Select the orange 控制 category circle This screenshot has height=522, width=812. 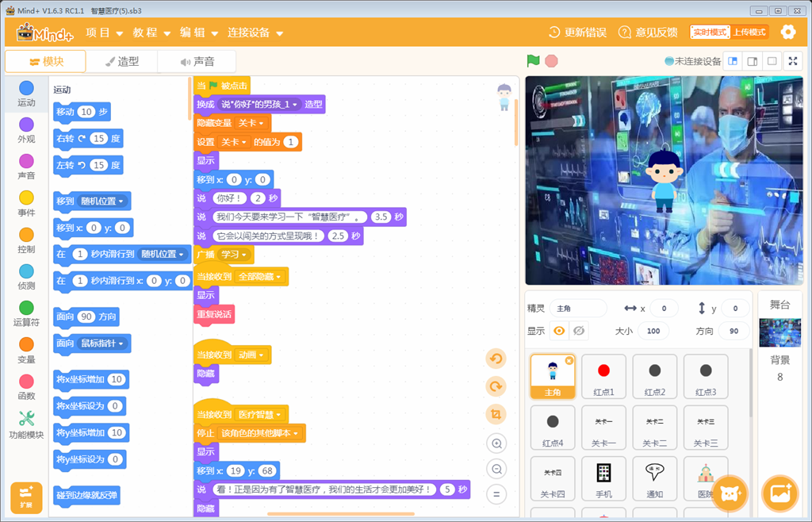[x=26, y=235]
